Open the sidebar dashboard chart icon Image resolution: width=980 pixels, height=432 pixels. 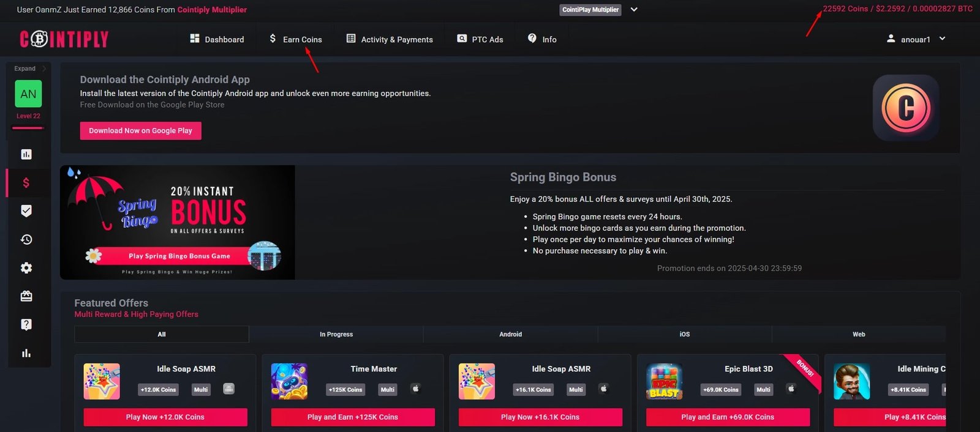26,154
